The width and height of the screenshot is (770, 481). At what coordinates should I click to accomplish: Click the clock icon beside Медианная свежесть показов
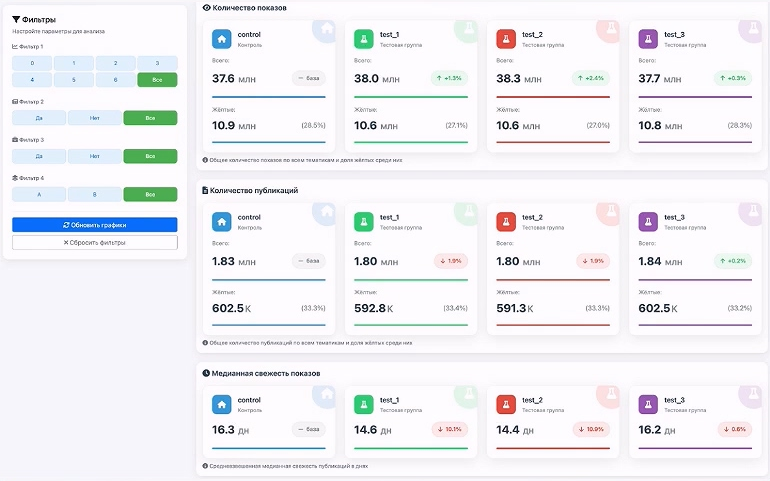[x=206, y=373]
